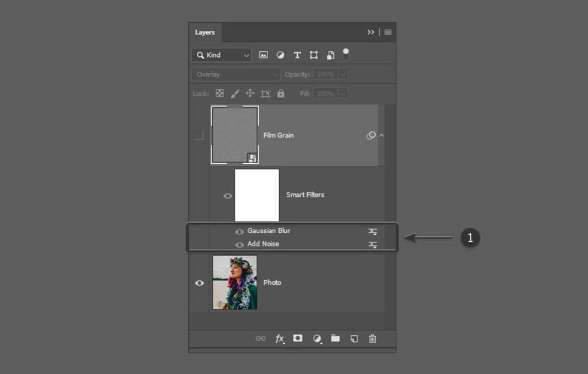Screen dimensions: 588x374
Task: Open the Kind filter dropdown
Action: (221, 55)
